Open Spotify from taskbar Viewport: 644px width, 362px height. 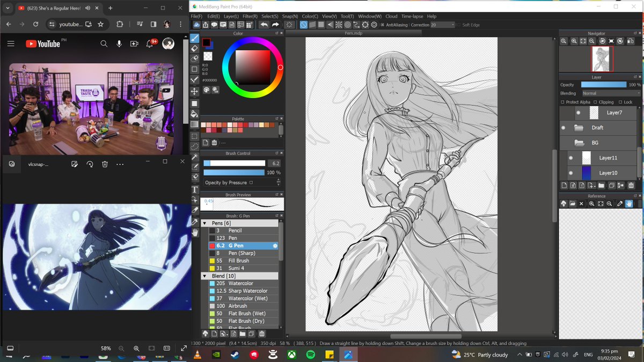tap(311, 354)
